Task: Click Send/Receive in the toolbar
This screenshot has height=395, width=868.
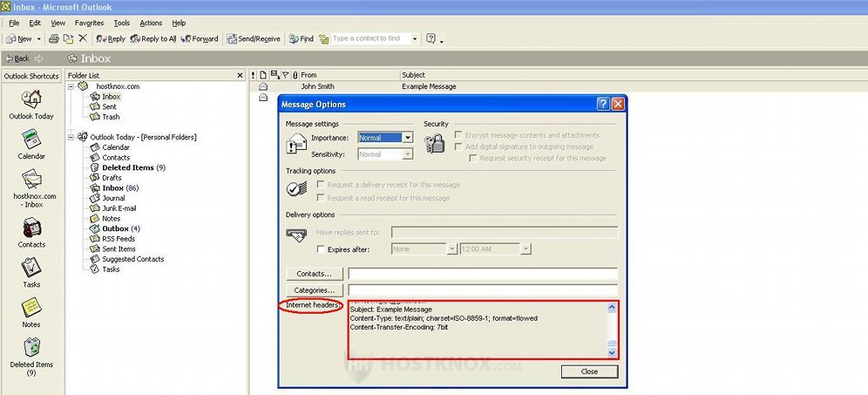Action: coord(254,38)
